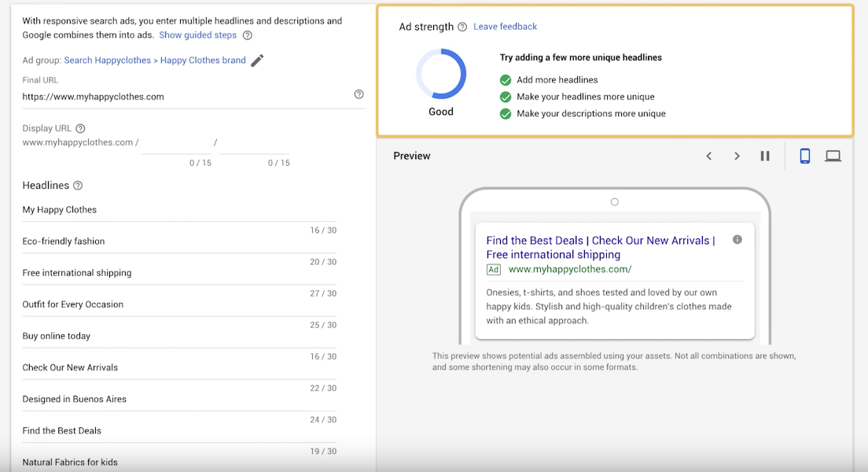Open Ad strength help icon
The image size is (868, 472).
pos(462,28)
